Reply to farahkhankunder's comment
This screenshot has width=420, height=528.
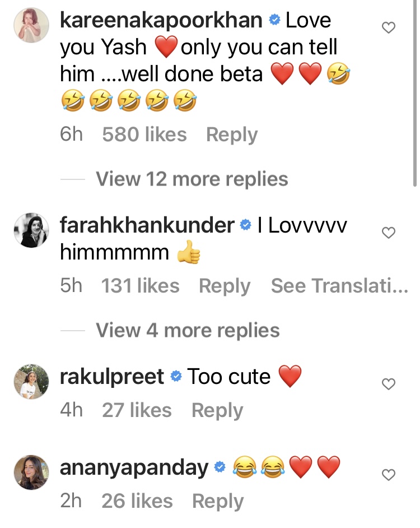225,286
